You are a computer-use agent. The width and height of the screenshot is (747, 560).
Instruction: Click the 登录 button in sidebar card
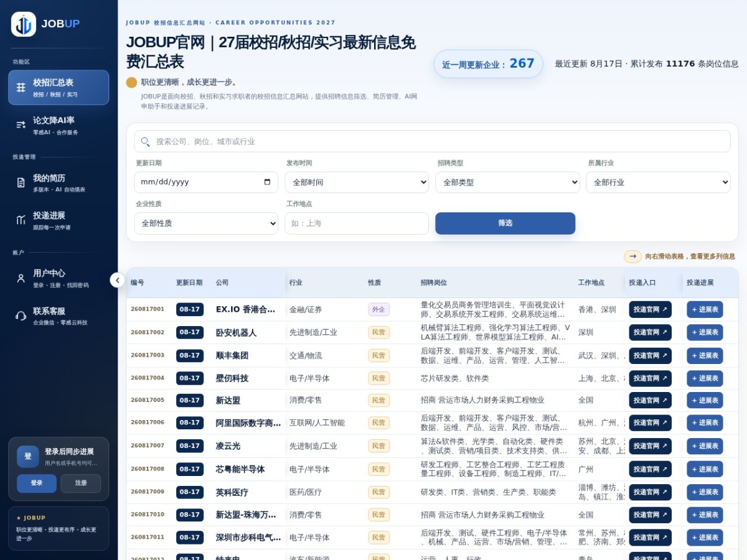coord(37,483)
